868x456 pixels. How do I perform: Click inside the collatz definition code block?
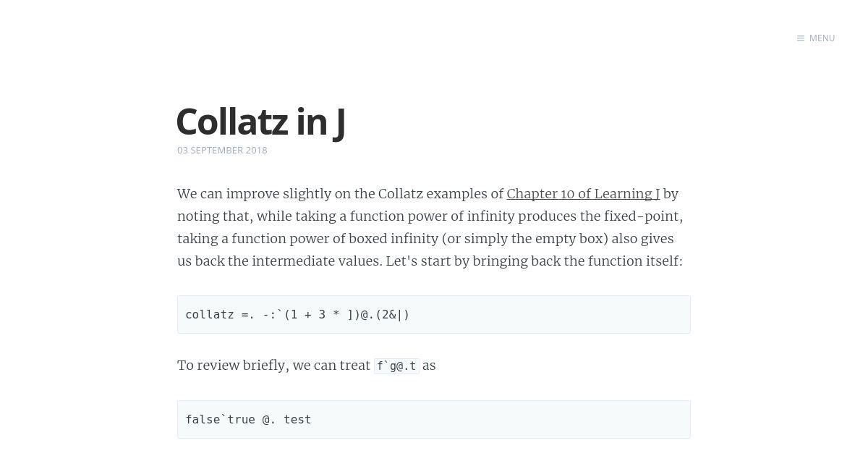pyautogui.click(x=434, y=314)
